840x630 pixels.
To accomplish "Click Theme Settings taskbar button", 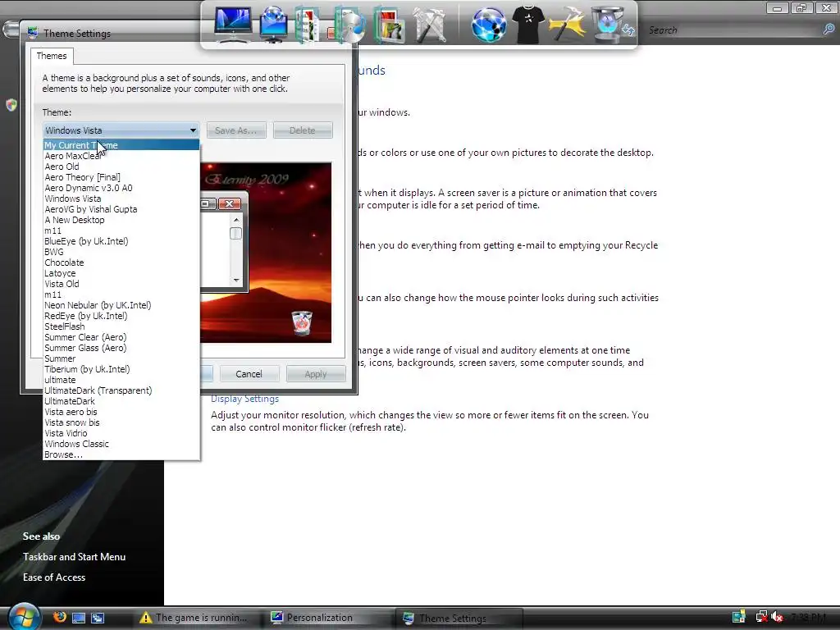I will [x=459, y=619].
